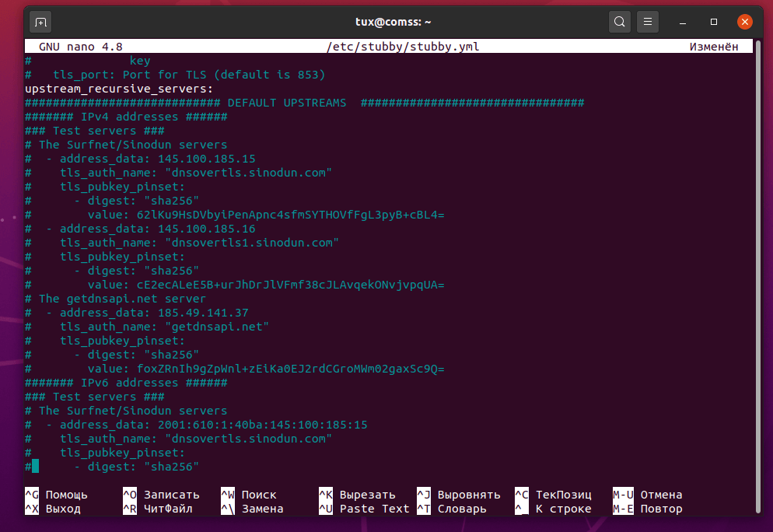Click the IPv6 address 2001:610:1:40ba line
This screenshot has height=532, width=773.
[196, 425]
